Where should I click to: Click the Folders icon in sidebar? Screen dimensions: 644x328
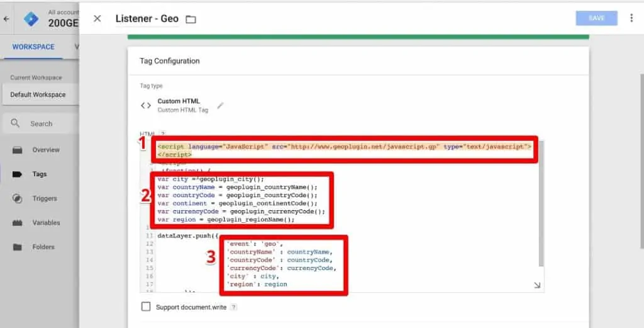coord(17,247)
